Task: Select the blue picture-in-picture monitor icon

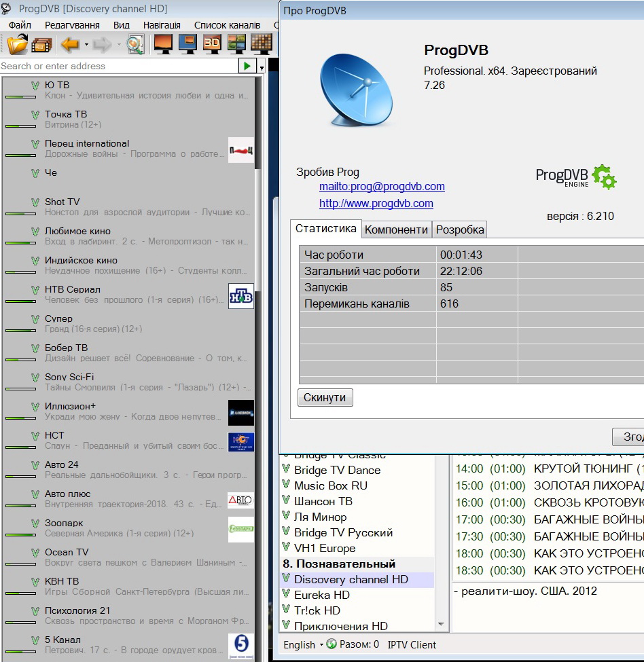Action: 187,45
